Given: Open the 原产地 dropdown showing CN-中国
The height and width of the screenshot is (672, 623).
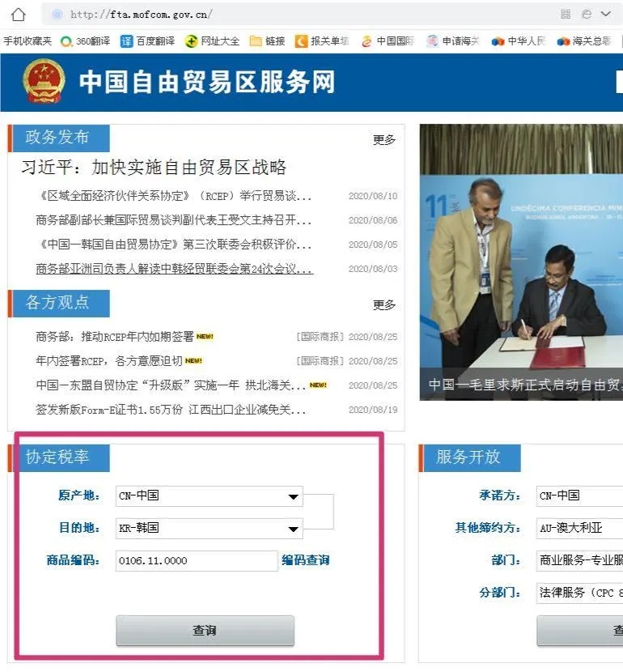Looking at the screenshot, I should click(210, 496).
